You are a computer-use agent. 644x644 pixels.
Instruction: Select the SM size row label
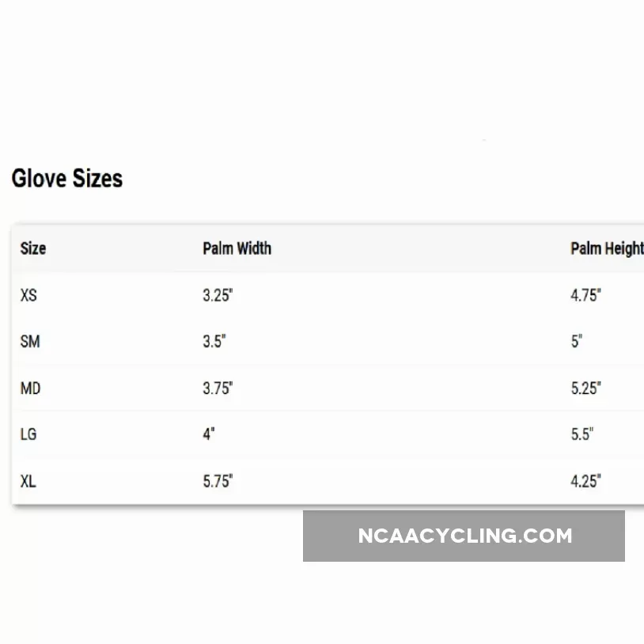click(x=30, y=342)
